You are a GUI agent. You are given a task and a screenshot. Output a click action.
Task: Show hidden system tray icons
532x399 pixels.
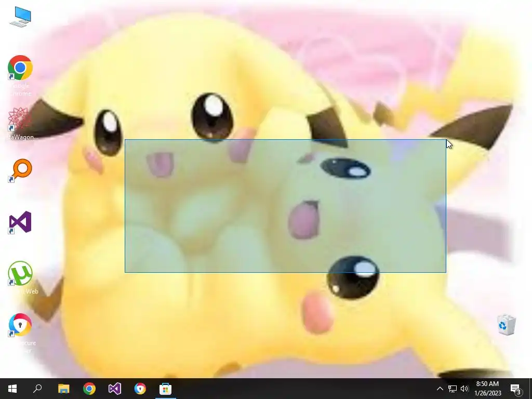(x=440, y=389)
